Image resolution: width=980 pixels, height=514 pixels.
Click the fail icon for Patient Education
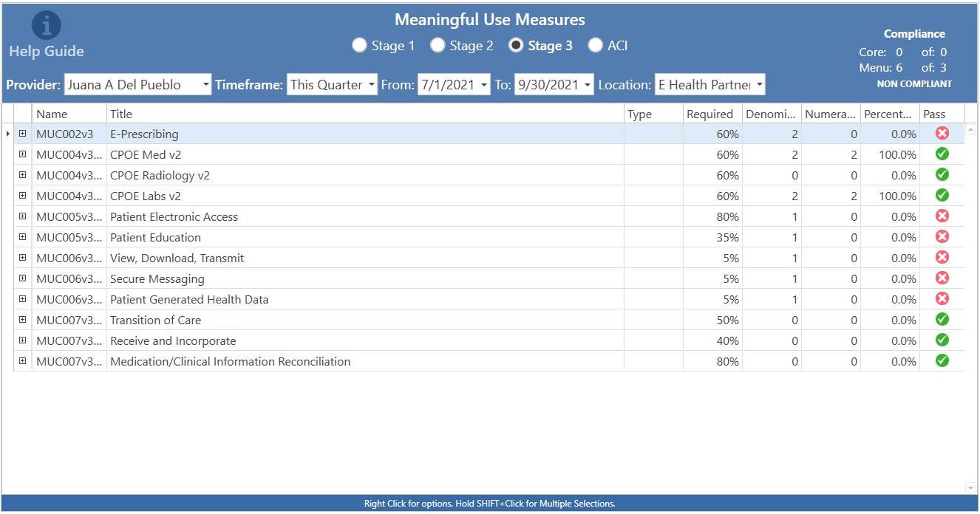942,237
